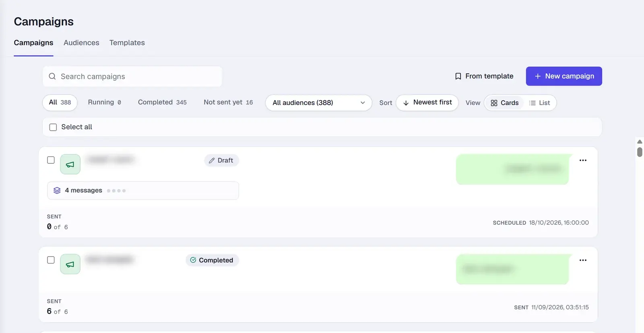
Task: Open the Completed campaign's green message preview
Action: [514, 269]
